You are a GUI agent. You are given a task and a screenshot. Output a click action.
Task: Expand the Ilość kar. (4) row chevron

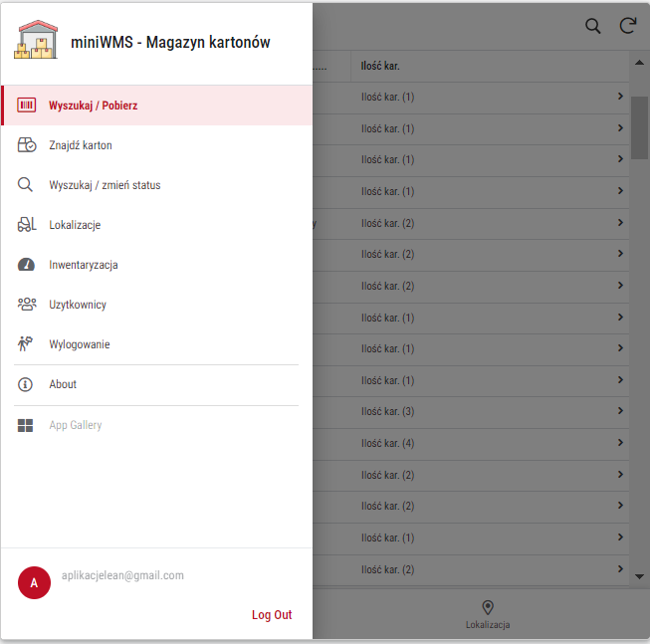click(x=620, y=443)
